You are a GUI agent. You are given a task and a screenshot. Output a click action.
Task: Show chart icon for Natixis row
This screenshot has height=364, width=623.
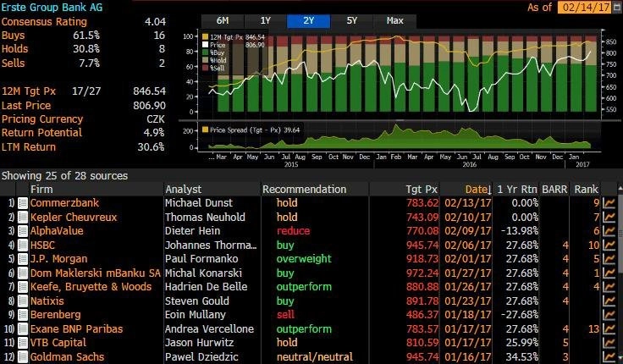pyautogui.click(x=609, y=301)
